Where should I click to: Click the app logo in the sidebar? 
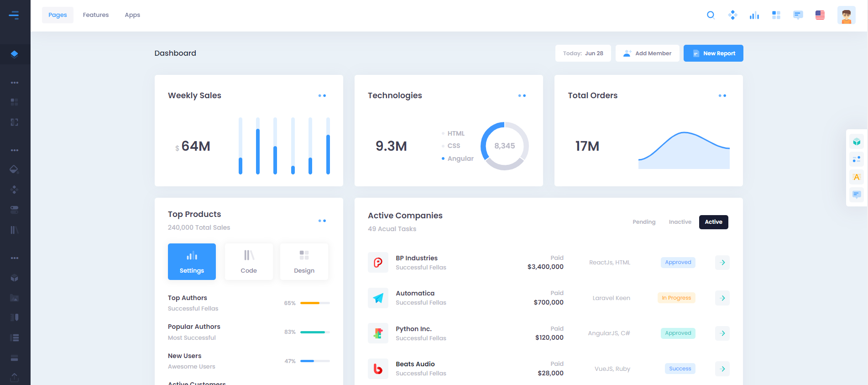[14, 15]
